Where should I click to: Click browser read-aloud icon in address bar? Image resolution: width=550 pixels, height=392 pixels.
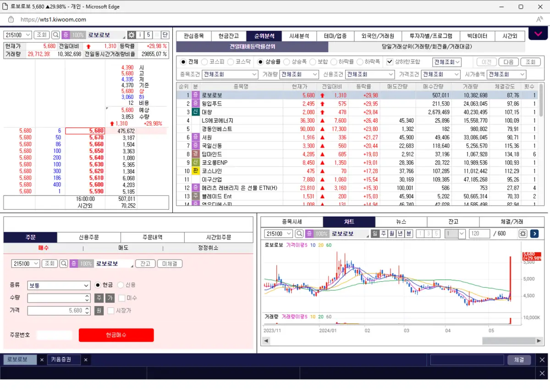pos(539,19)
